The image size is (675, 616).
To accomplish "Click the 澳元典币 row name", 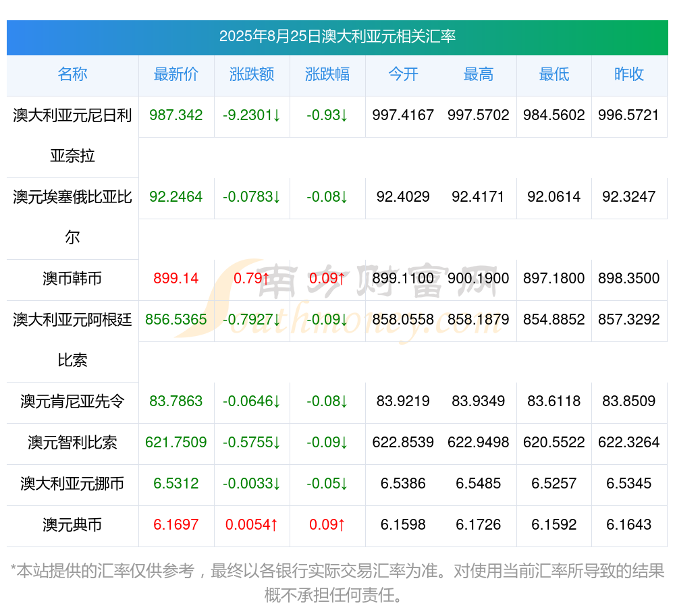I will pyautogui.click(x=72, y=525).
